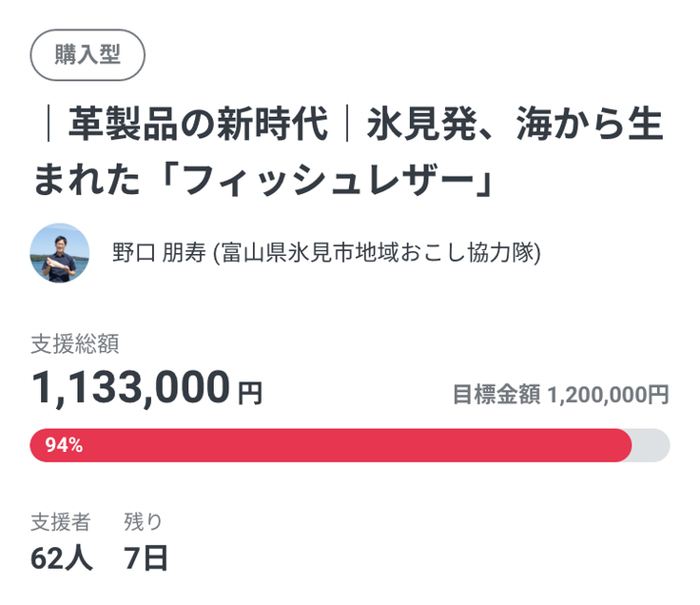Open the author's profile photo

click(x=60, y=253)
